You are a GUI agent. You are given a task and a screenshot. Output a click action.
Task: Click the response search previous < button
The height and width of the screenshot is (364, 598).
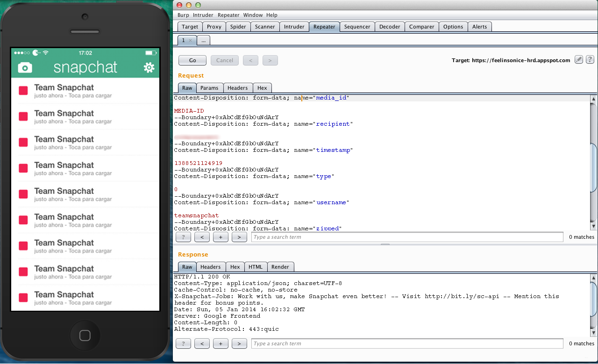click(202, 343)
